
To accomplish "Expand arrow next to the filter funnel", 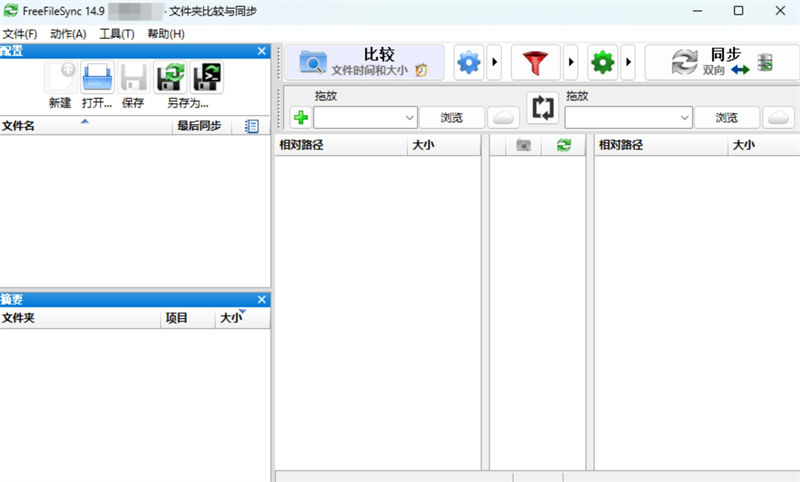I will 570,63.
